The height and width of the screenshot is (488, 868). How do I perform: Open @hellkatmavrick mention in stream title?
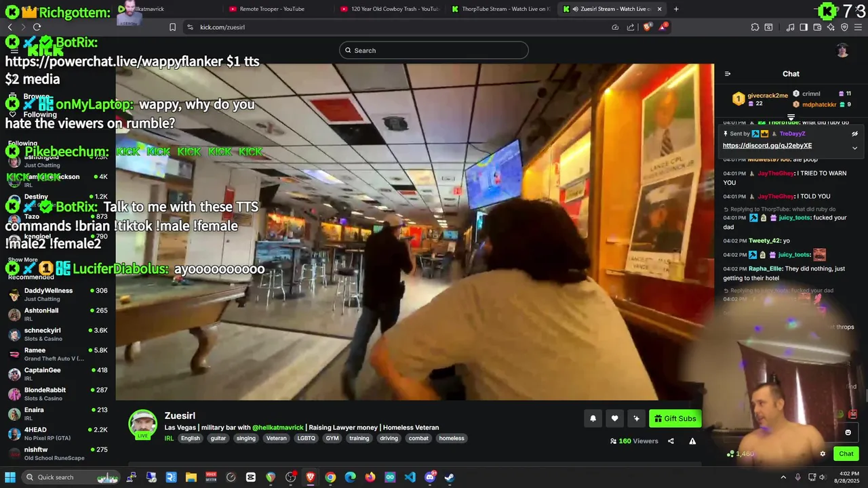click(278, 428)
